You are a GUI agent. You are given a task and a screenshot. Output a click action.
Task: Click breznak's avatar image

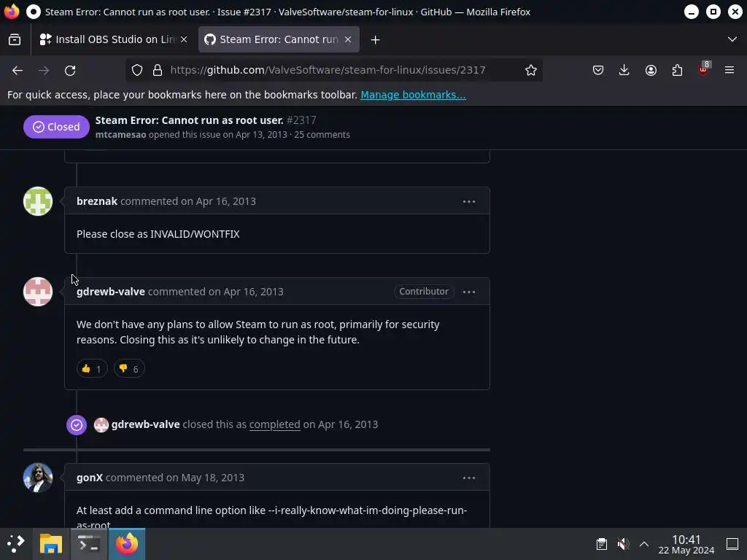click(x=38, y=201)
